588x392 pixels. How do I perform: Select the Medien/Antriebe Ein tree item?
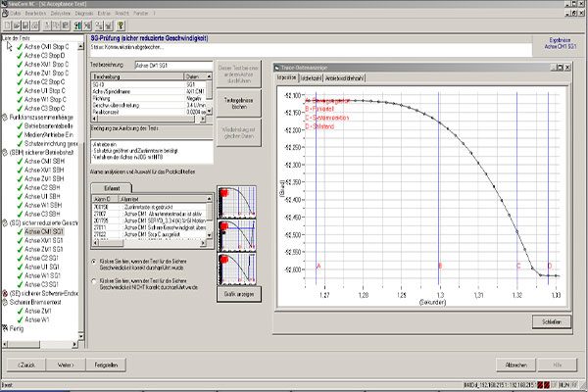coord(49,134)
